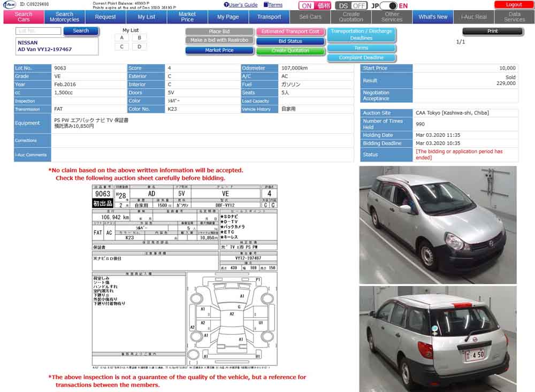Open Transportation / Discharge Deadlines
This screenshot has width=535, height=392.
pyautogui.click(x=361, y=34)
